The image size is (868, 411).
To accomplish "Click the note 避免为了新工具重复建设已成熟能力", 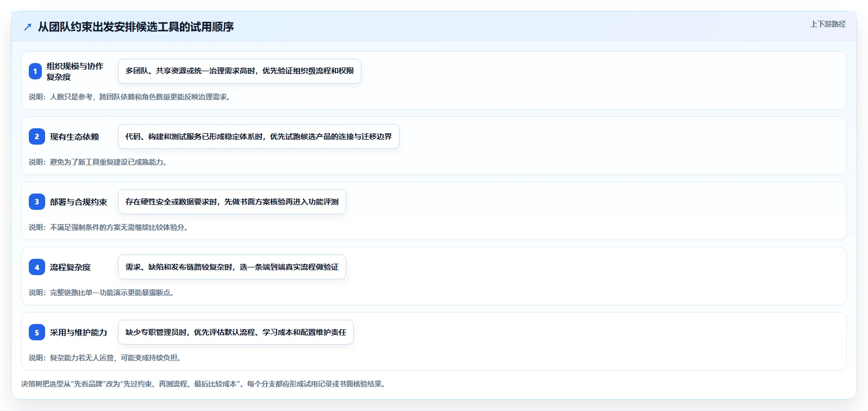I will [x=99, y=162].
